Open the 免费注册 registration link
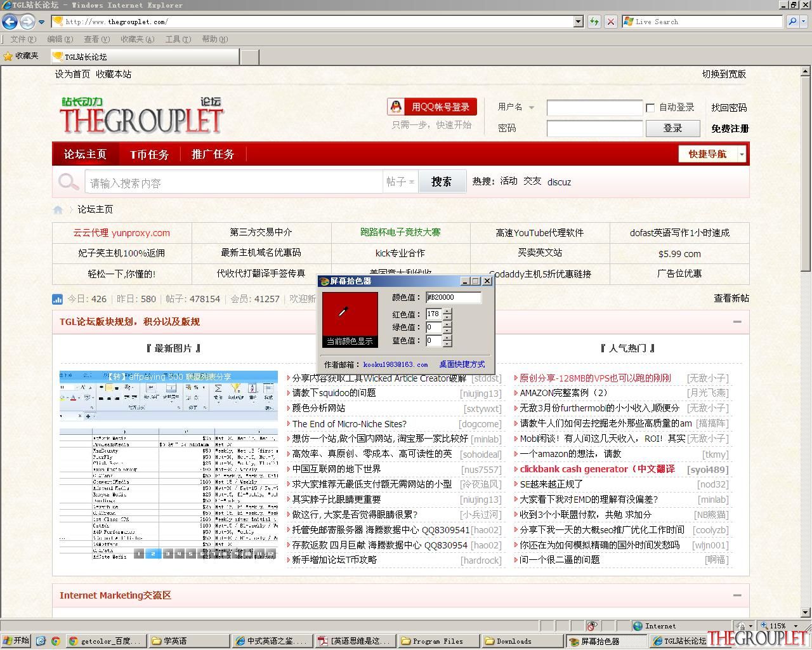The width and height of the screenshot is (812, 650). coord(730,128)
